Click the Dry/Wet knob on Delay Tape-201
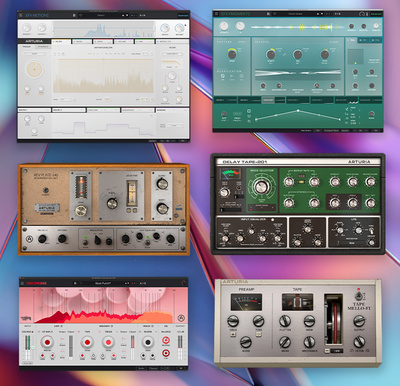 click(370, 203)
